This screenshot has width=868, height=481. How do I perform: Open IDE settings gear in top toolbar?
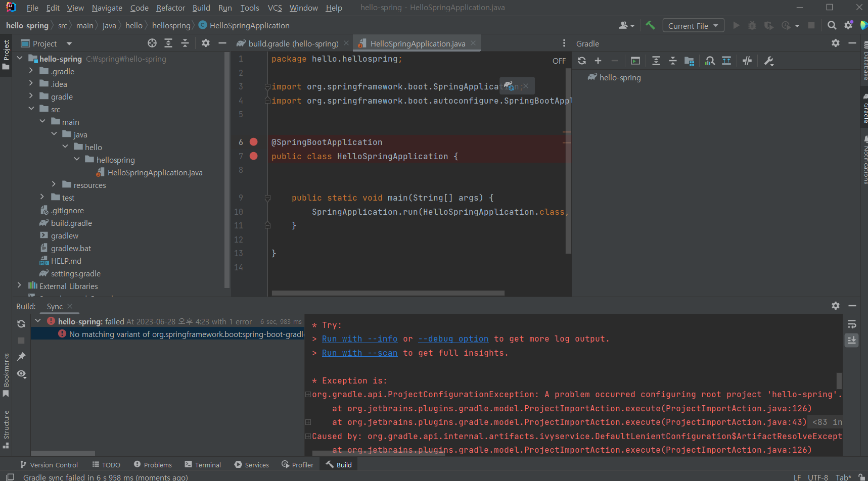pyautogui.click(x=848, y=25)
